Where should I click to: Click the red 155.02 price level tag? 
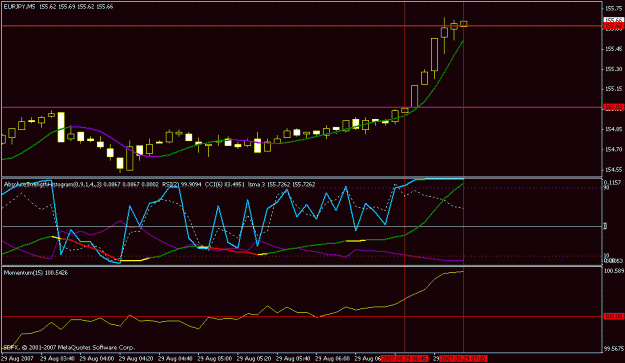tap(613, 107)
